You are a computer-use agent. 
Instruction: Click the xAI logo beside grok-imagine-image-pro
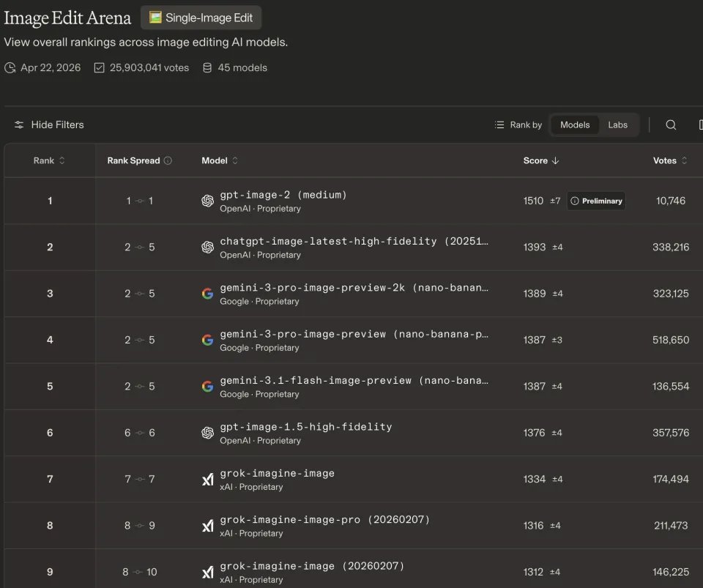pos(208,526)
